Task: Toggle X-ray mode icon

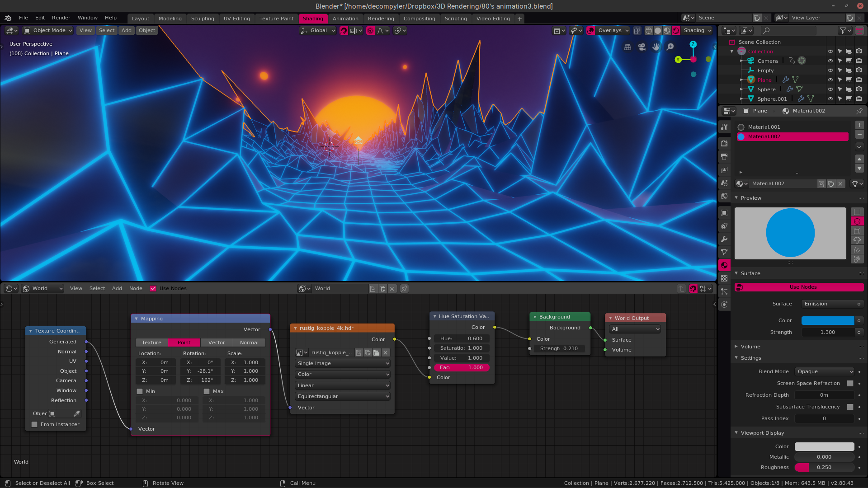Action: click(637, 31)
